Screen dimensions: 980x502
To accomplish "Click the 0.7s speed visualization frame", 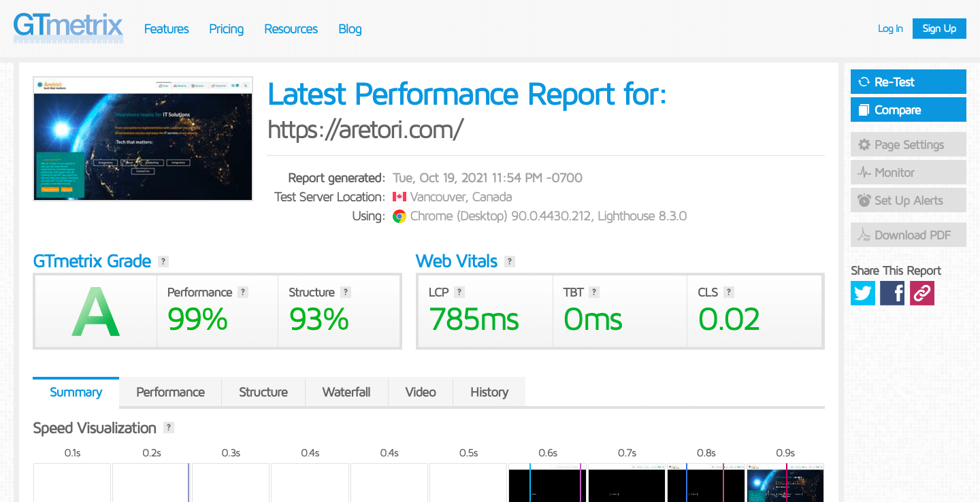I will [x=627, y=483].
